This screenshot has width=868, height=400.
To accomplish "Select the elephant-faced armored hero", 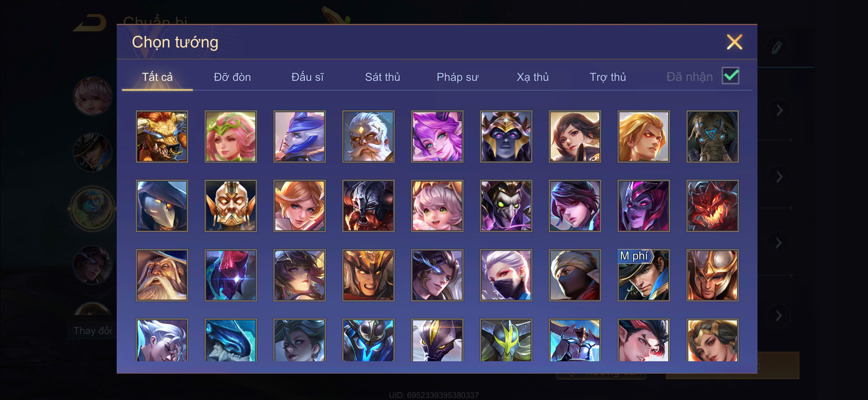I will 712,136.
